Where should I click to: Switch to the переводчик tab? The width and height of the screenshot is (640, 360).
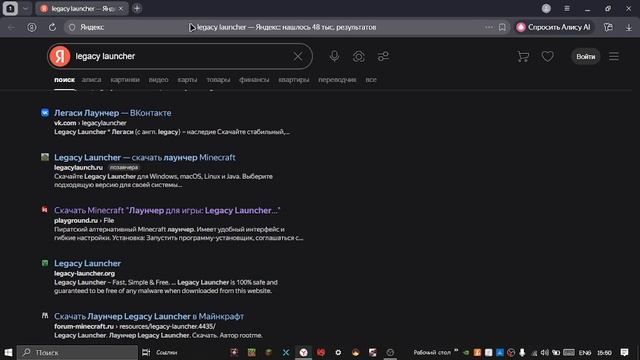tap(337, 80)
